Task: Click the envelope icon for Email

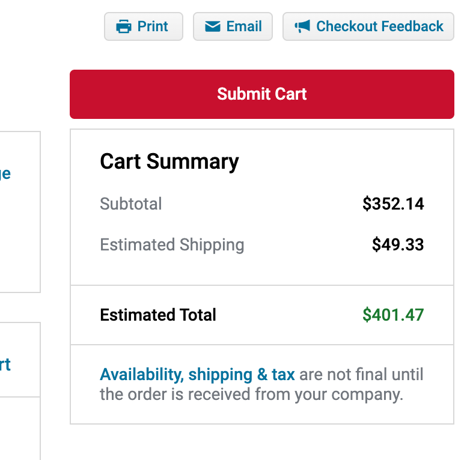Action: click(213, 26)
